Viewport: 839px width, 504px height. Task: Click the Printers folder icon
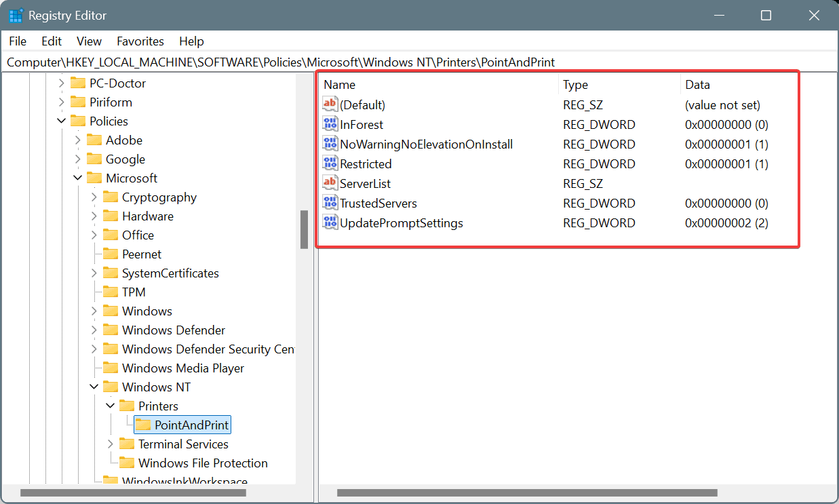coord(127,406)
